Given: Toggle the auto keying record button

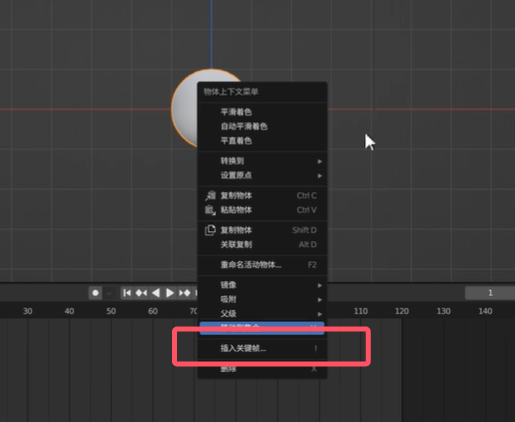Looking at the screenshot, I should pos(95,293).
